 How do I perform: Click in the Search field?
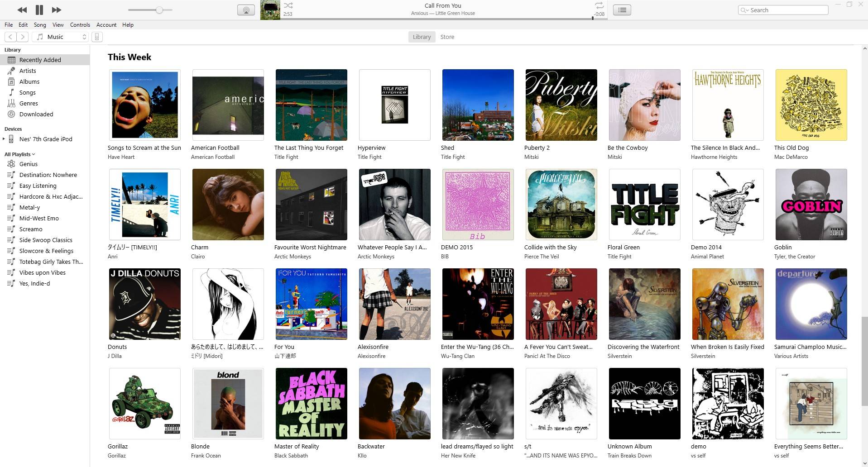tap(783, 10)
